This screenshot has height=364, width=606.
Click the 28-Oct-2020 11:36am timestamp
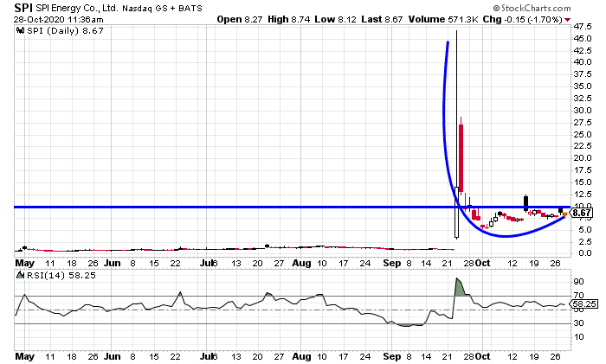pyautogui.click(x=59, y=19)
